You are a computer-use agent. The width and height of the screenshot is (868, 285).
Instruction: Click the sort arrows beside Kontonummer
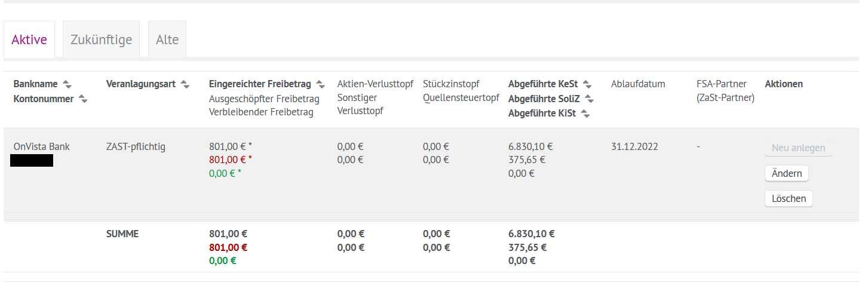pos(83,99)
